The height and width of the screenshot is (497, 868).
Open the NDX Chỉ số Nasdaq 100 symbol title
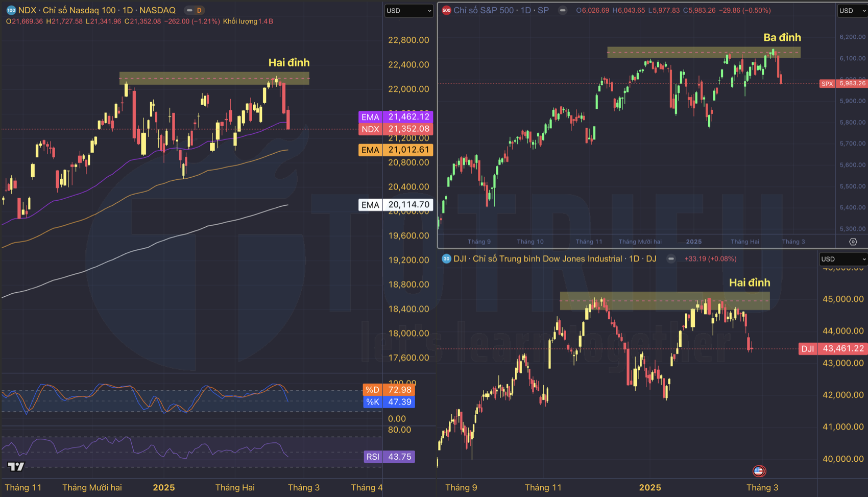pos(97,10)
